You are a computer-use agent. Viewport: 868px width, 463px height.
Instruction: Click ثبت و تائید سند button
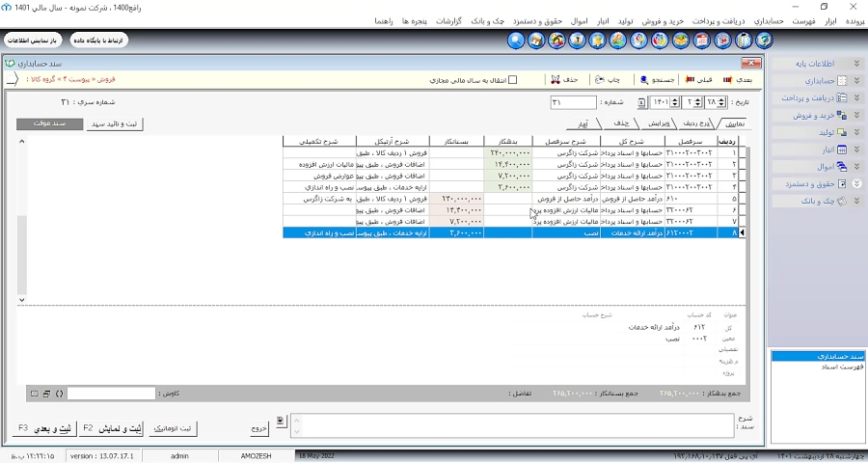pyautogui.click(x=115, y=124)
